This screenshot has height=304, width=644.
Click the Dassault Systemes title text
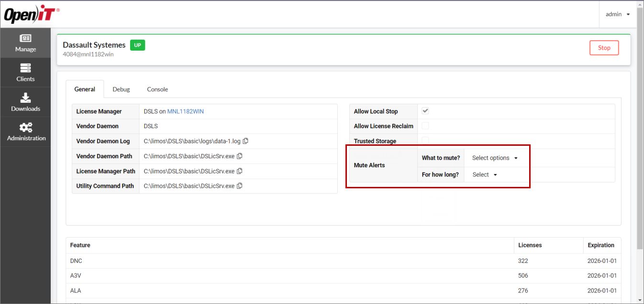[94, 45]
